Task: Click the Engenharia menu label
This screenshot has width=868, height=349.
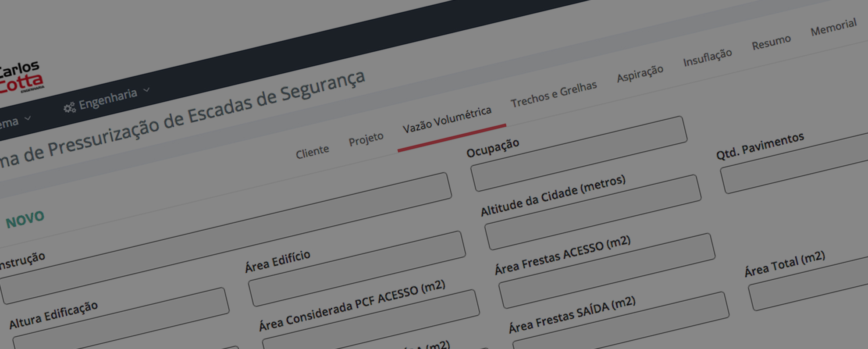Action: 108,98
